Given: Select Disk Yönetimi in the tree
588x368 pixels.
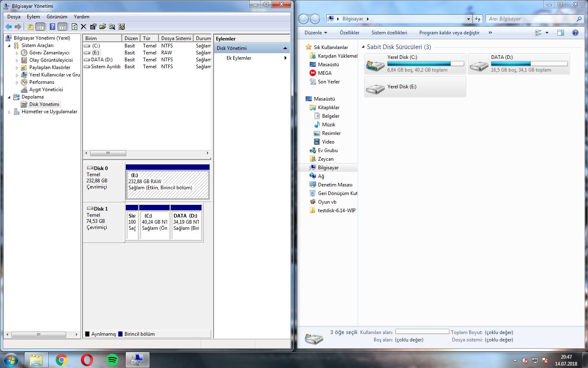Looking at the screenshot, I should click(x=44, y=104).
